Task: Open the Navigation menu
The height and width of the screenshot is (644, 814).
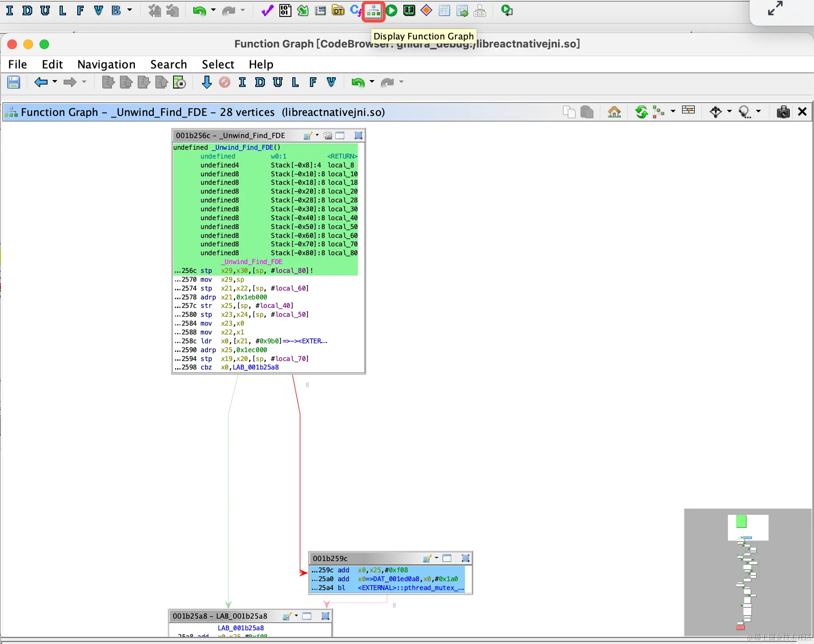Action: [x=106, y=64]
